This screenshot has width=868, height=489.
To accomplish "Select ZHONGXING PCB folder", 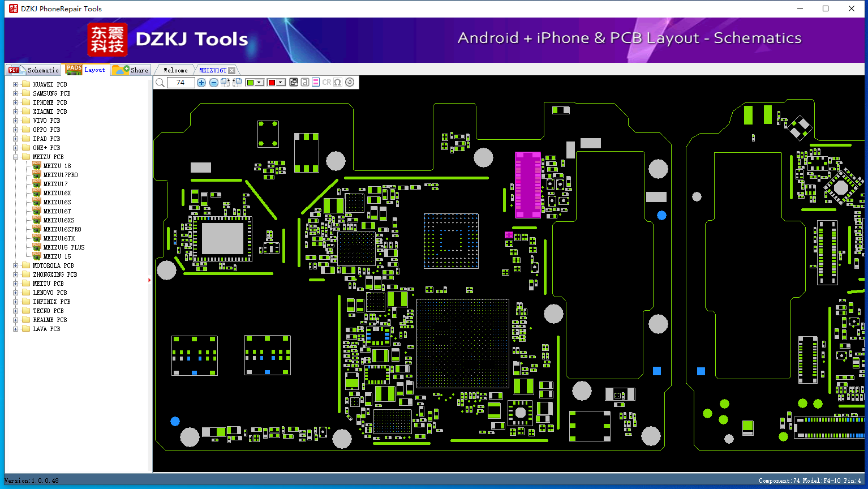I will pos(55,274).
